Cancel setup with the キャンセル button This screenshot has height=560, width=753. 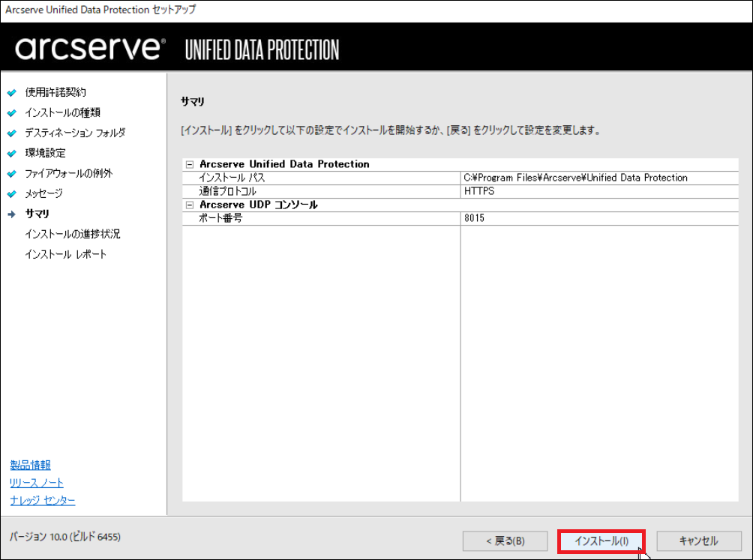698,541
